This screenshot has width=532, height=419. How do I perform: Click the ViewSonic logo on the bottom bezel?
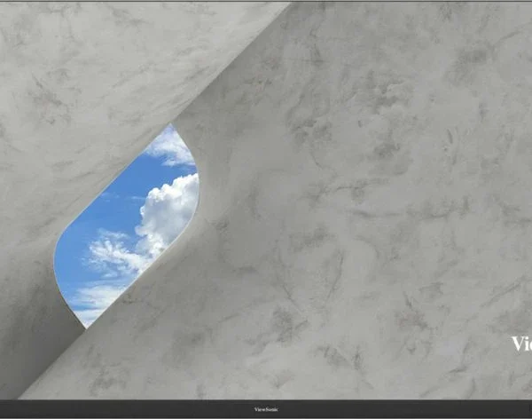point(266,409)
